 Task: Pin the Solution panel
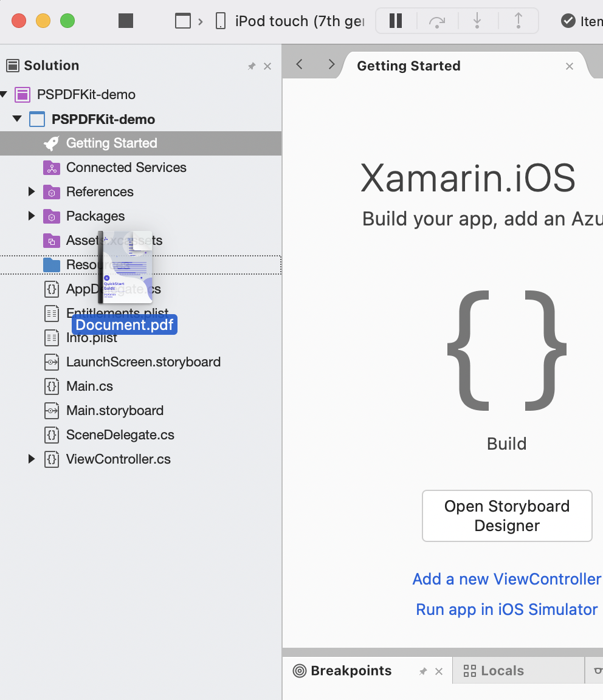252,66
